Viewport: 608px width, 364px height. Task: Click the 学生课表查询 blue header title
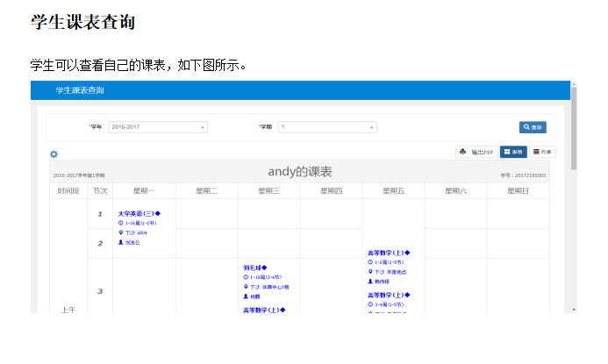[79, 90]
